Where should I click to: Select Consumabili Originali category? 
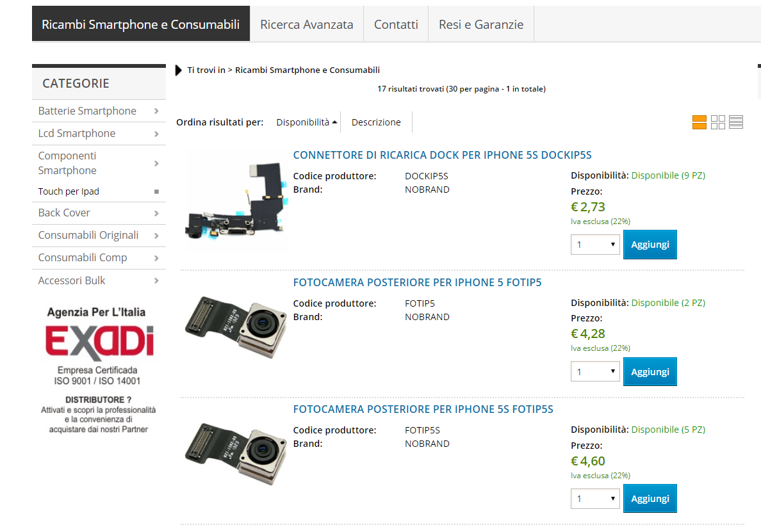[x=88, y=235]
